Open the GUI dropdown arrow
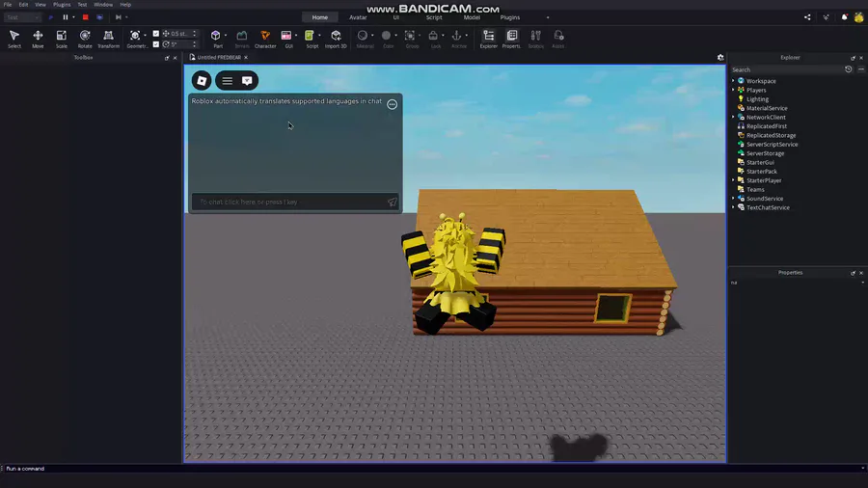 tap(296, 36)
